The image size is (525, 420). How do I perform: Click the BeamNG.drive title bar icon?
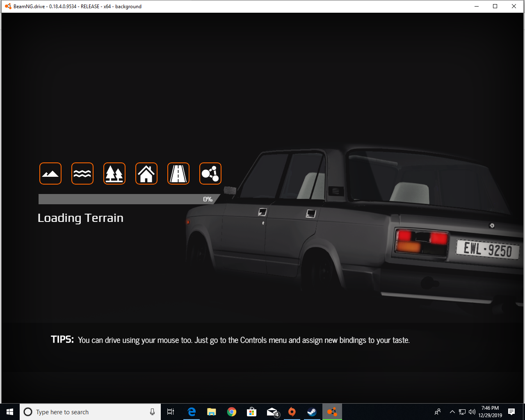(8, 6)
